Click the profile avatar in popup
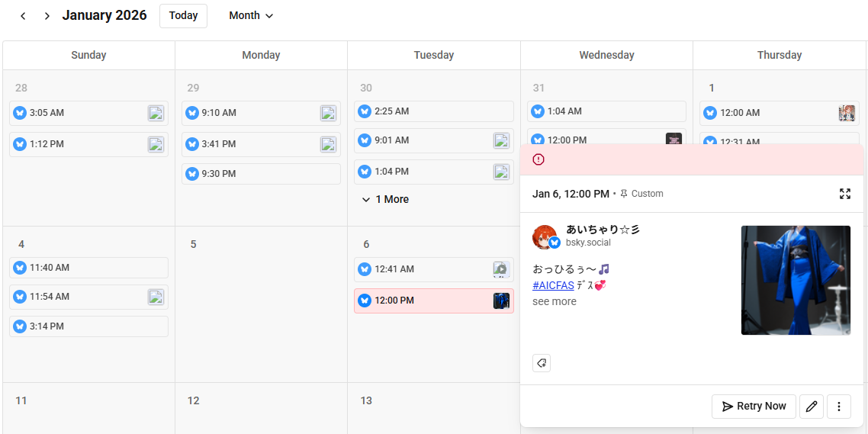 (x=545, y=237)
